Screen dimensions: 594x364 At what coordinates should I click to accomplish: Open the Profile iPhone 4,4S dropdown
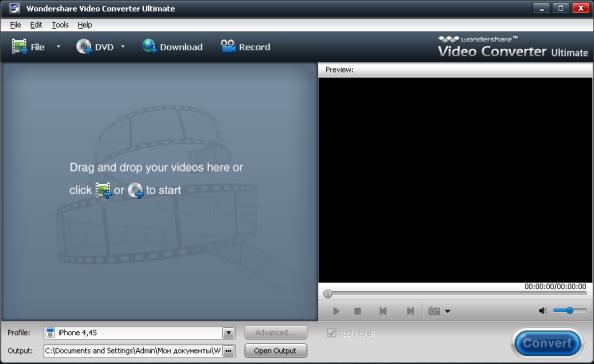(139, 333)
